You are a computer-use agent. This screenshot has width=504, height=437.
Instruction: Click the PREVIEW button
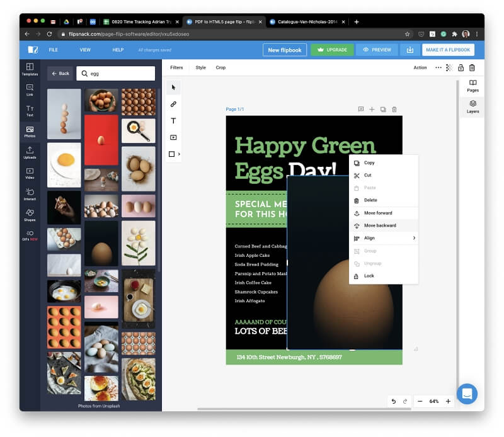[377, 50]
